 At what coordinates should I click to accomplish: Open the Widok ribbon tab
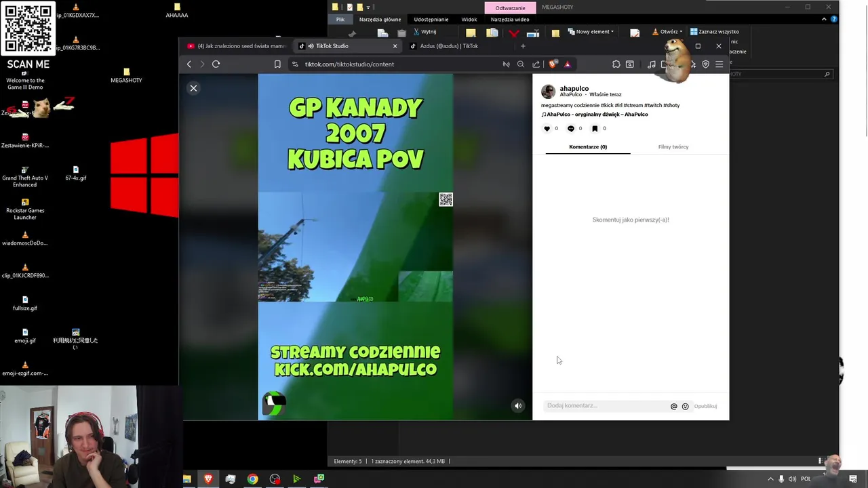tap(469, 20)
